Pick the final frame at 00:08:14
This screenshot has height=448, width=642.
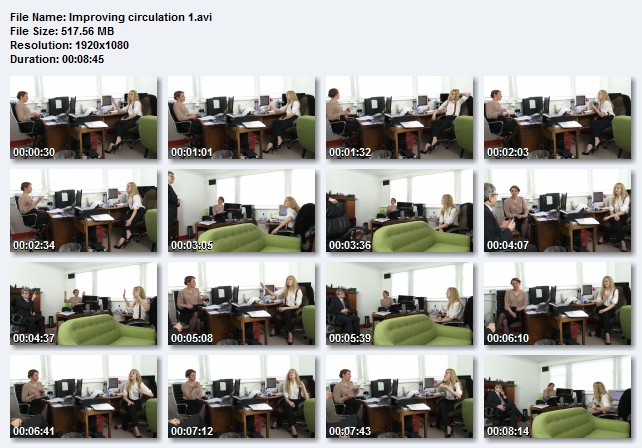tap(558, 396)
